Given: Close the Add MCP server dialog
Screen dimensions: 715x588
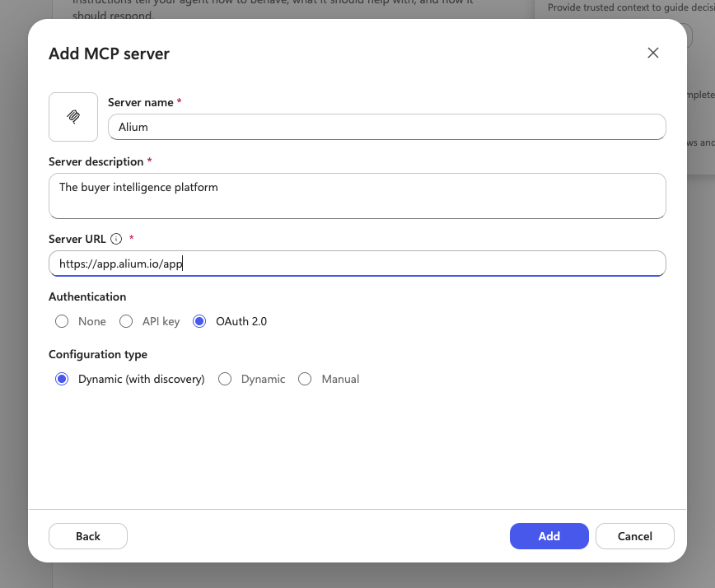Looking at the screenshot, I should 653,53.
